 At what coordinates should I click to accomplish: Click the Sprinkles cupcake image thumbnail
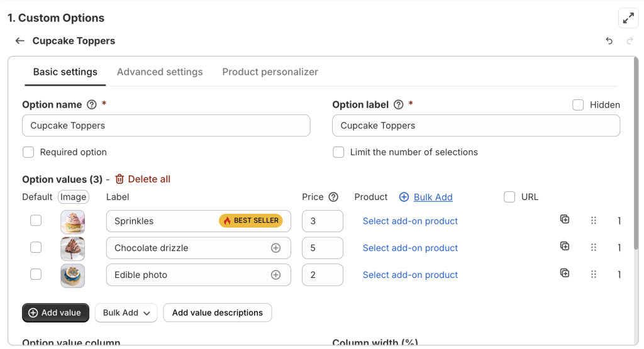point(72,221)
